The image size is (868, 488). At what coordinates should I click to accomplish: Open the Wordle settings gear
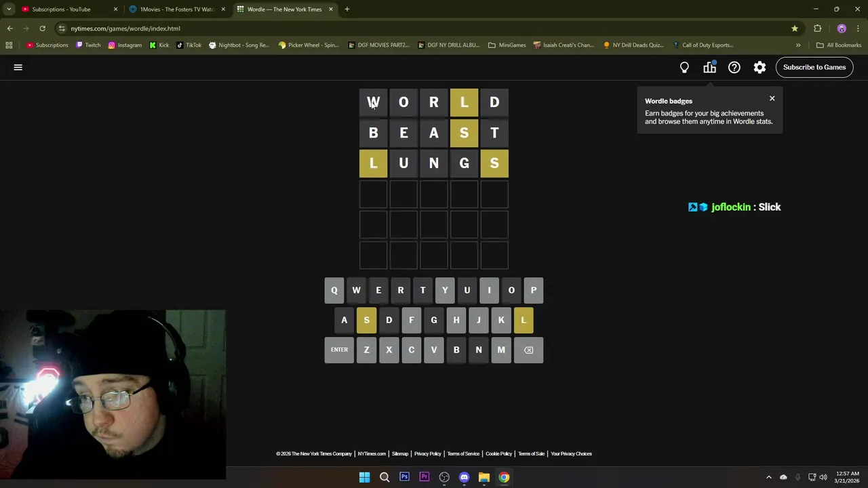(759, 67)
